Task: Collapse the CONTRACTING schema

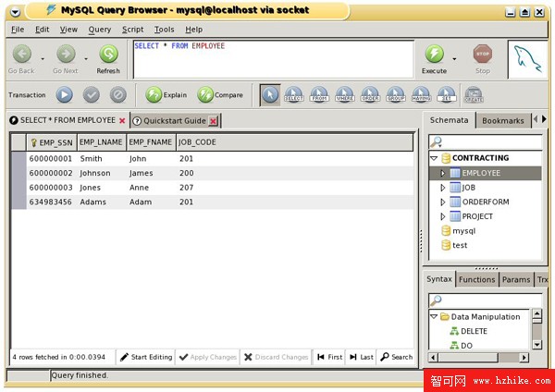Action: pyautogui.click(x=434, y=158)
